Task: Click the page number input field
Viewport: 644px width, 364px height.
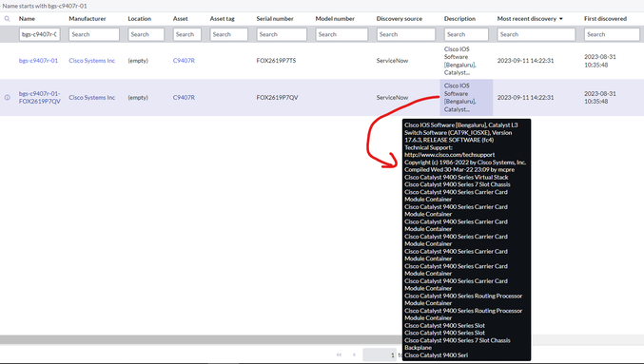Action: pos(380,354)
